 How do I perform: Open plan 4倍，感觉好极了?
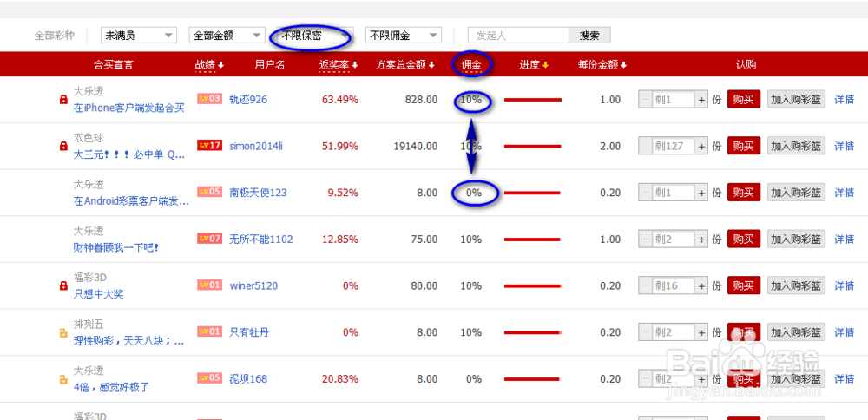[111, 387]
